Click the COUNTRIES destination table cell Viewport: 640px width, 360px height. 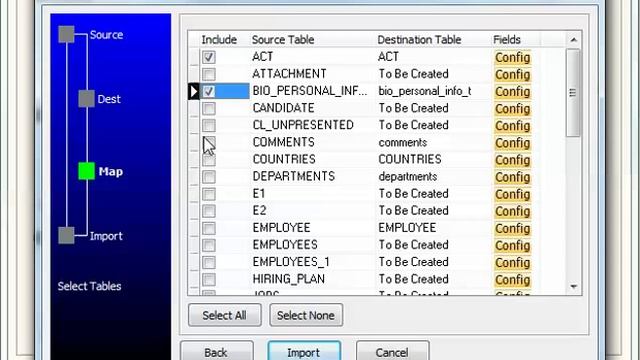pyautogui.click(x=433, y=159)
